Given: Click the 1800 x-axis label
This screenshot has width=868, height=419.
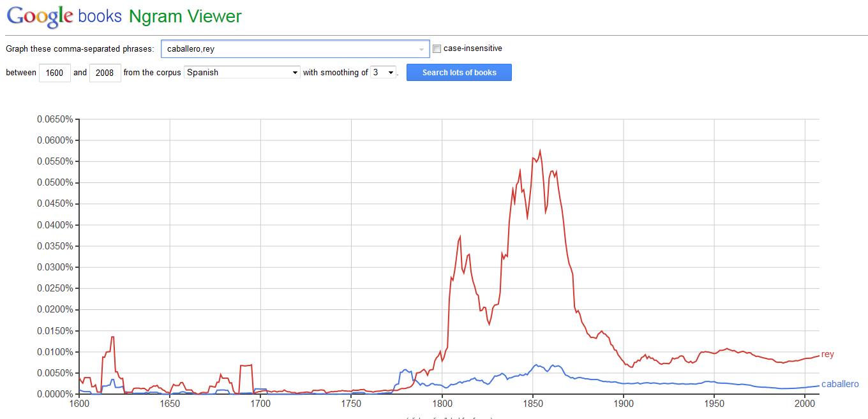Looking at the screenshot, I should [x=442, y=404].
